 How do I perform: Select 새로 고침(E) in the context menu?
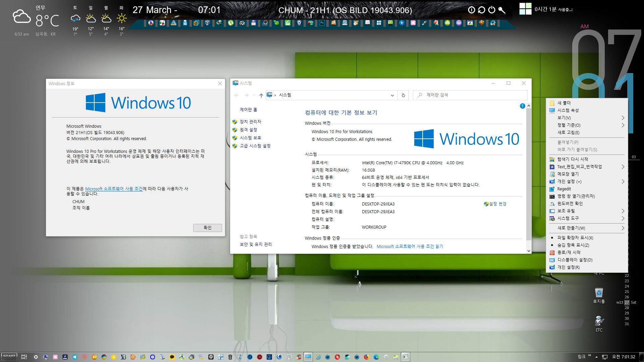click(587, 132)
